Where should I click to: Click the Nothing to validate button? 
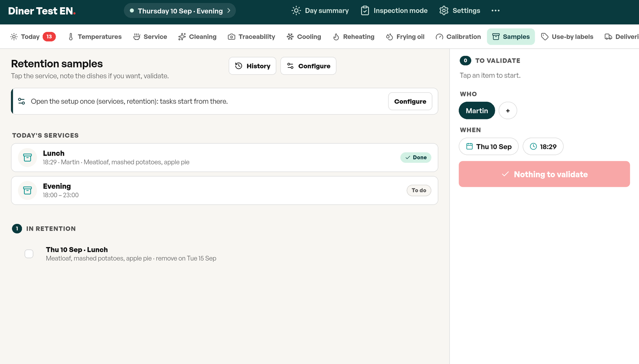(544, 174)
